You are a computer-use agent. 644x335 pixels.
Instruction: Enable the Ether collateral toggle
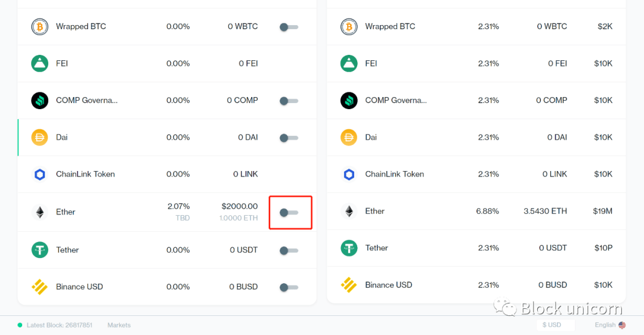[x=289, y=213]
